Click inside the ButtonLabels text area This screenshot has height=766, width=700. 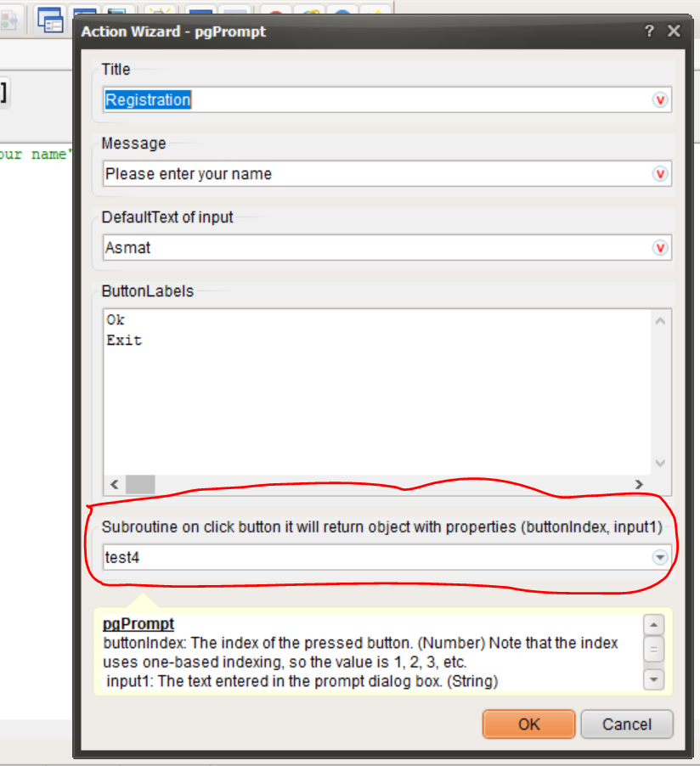[x=377, y=391]
